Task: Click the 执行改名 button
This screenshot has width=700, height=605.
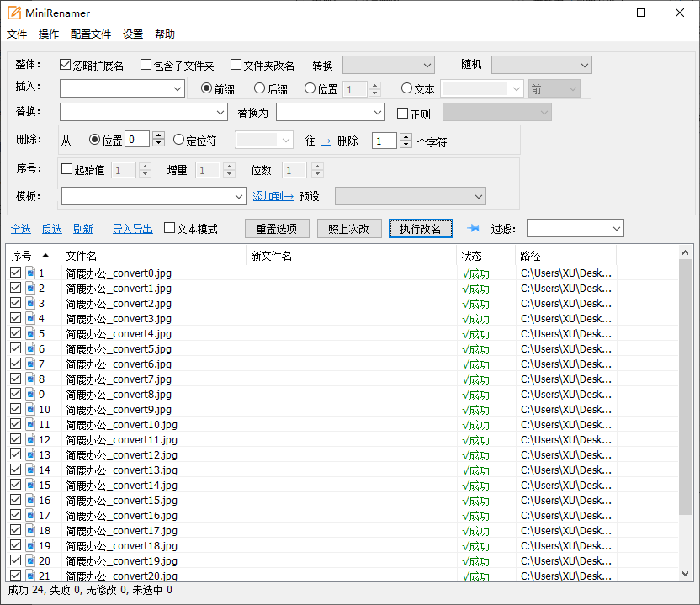Action: [420, 227]
